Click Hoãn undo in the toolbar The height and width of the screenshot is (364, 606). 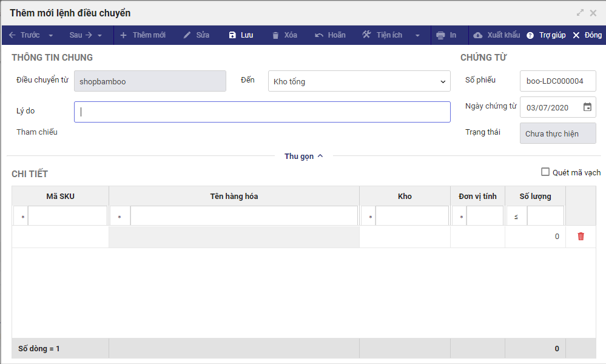click(330, 35)
